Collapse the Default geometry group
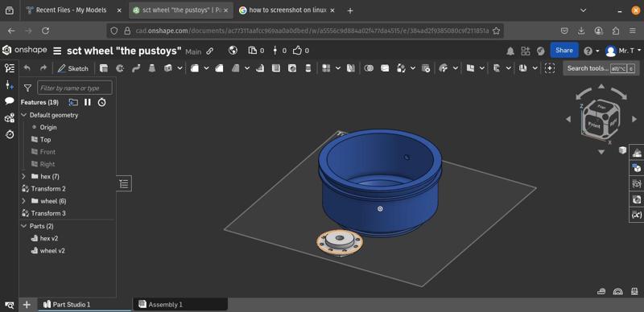 click(x=23, y=115)
